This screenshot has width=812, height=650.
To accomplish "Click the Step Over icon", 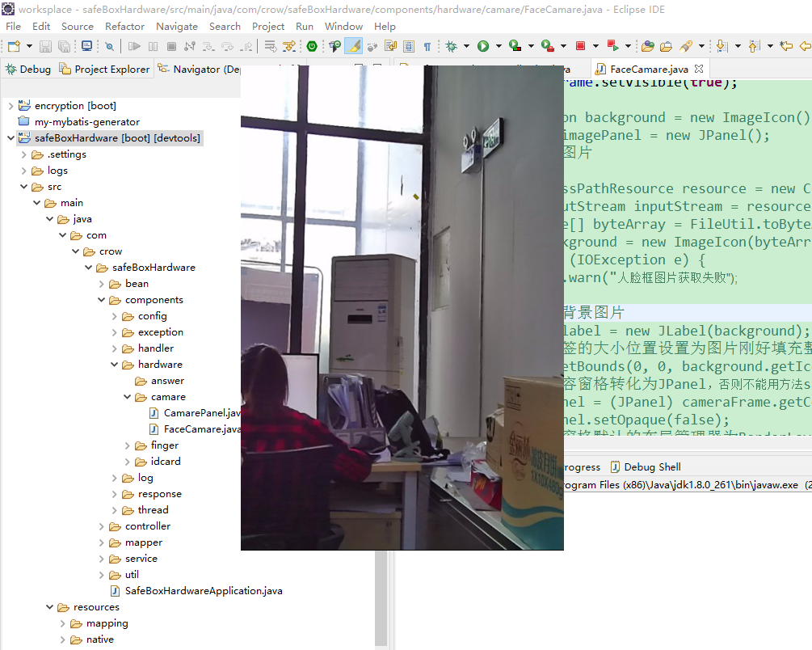I will (x=227, y=47).
